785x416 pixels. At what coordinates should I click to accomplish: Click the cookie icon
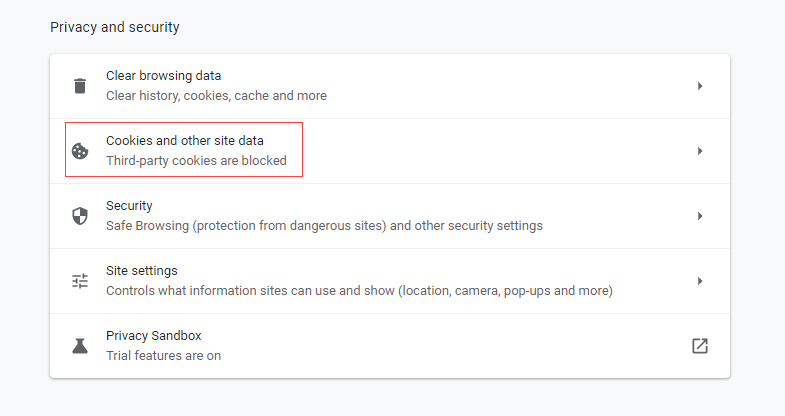coord(80,151)
